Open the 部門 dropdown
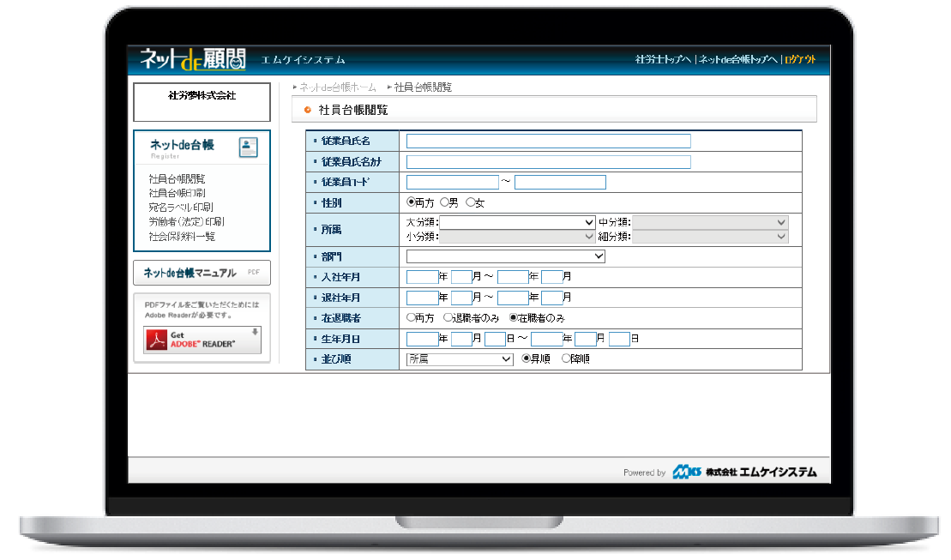Screen dimensions: 951x560 506,256
